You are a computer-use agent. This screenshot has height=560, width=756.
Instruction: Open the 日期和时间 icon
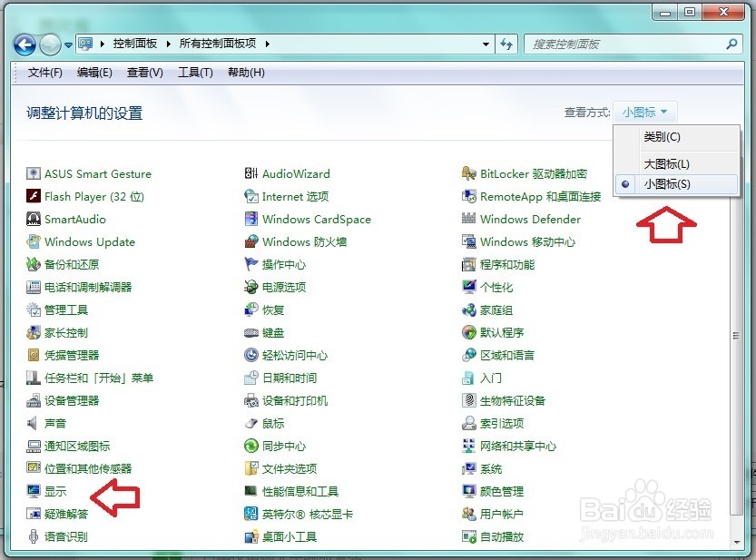click(x=251, y=378)
